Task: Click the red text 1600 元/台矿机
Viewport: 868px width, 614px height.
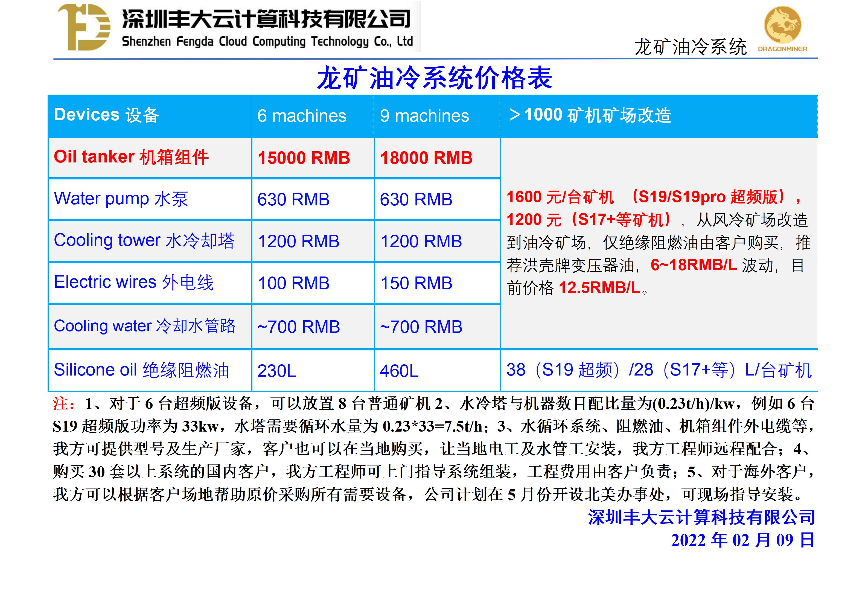Action: (x=560, y=197)
